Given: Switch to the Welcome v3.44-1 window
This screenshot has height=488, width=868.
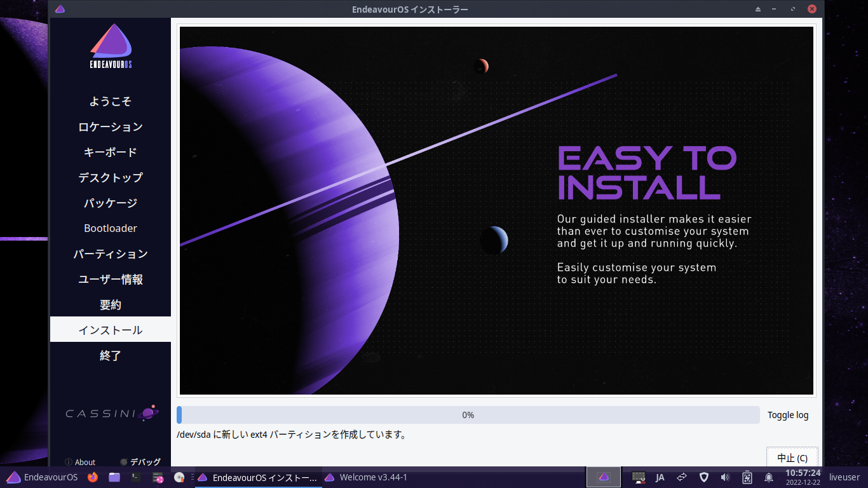Looking at the screenshot, I should click(367, 477).
